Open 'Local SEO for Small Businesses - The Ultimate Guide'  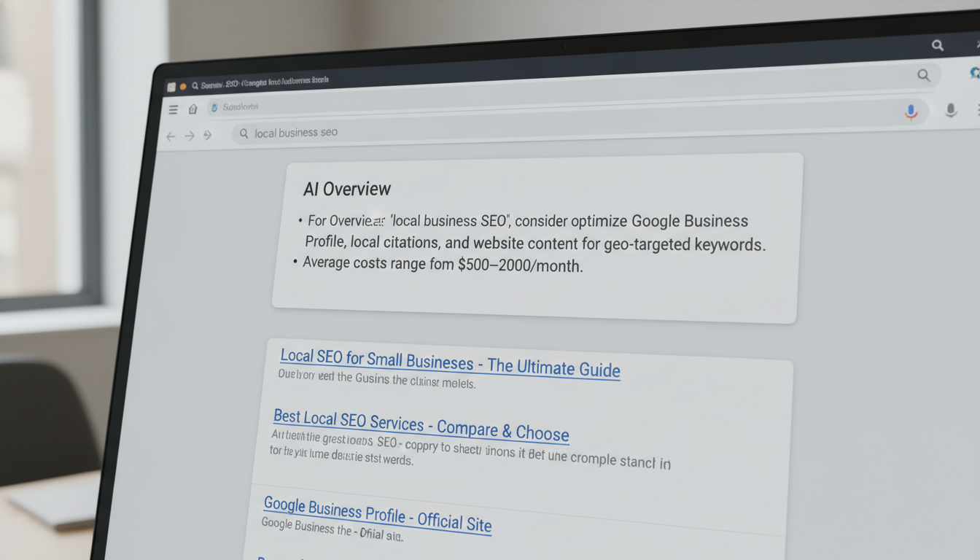click(450, 362)
